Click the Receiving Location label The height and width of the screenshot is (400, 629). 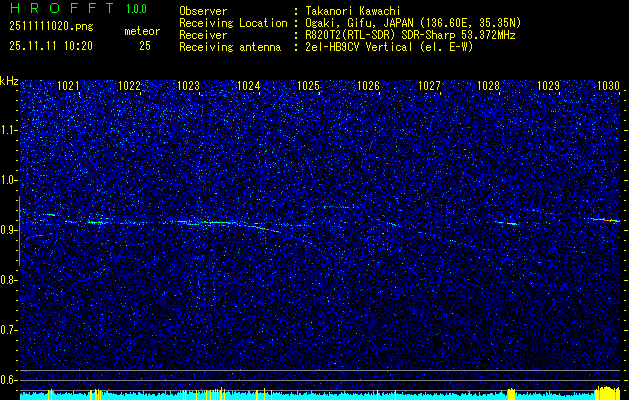tap(233, 23)
